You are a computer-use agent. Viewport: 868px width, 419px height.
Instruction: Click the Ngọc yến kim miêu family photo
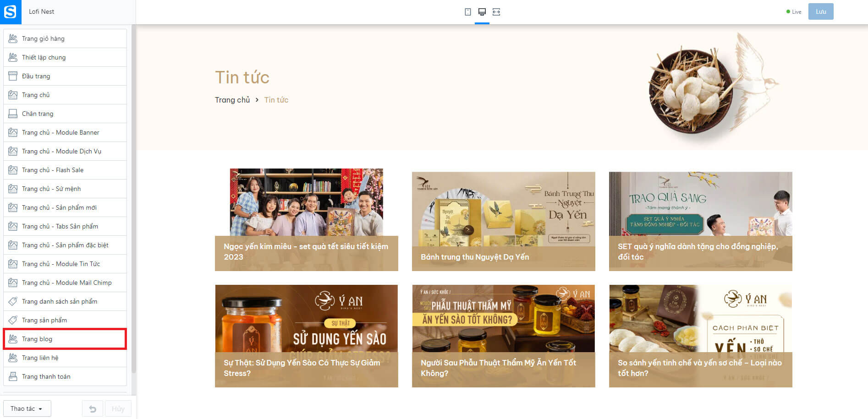pos(307,202)
